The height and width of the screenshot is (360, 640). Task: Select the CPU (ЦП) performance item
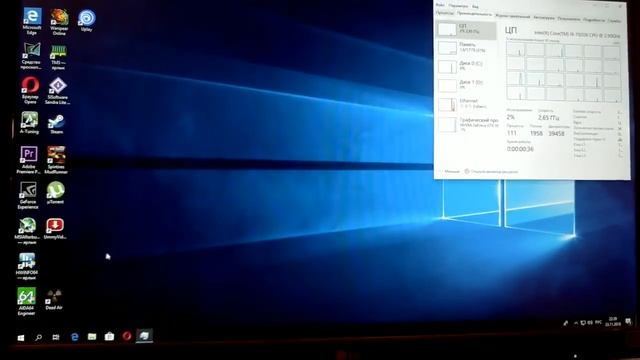pos(467,29)
